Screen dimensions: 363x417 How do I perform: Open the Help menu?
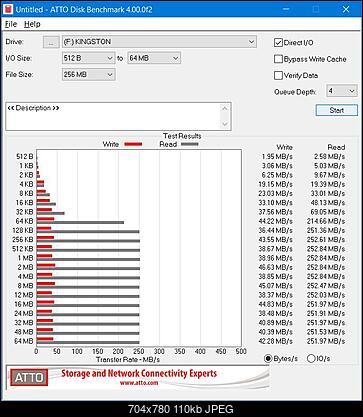pos(32,24)
